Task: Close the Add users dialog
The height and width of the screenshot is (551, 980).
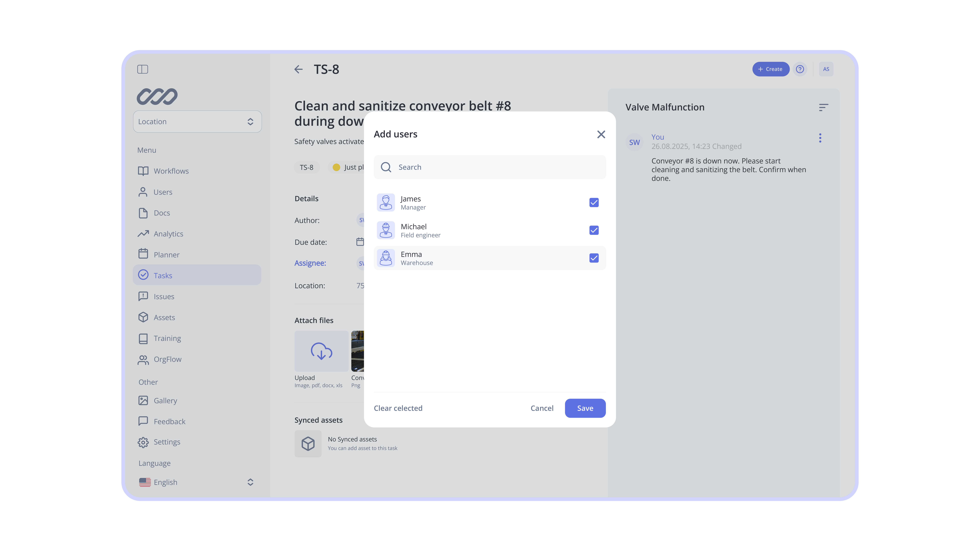Action: 601,134
